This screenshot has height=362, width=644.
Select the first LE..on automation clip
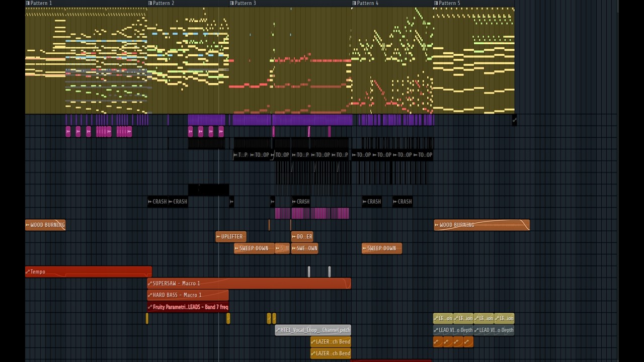(443, 318)
